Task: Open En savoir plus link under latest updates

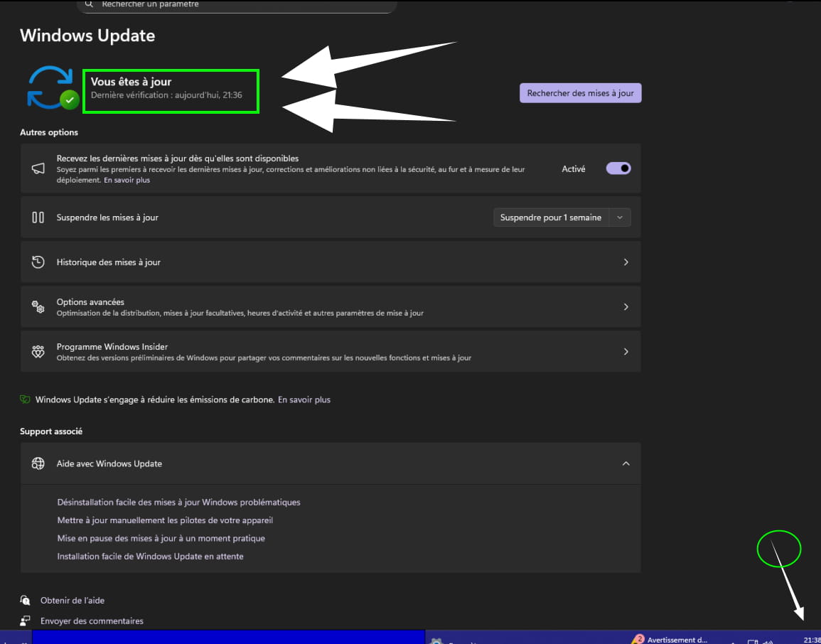Action: coord(127,180)
